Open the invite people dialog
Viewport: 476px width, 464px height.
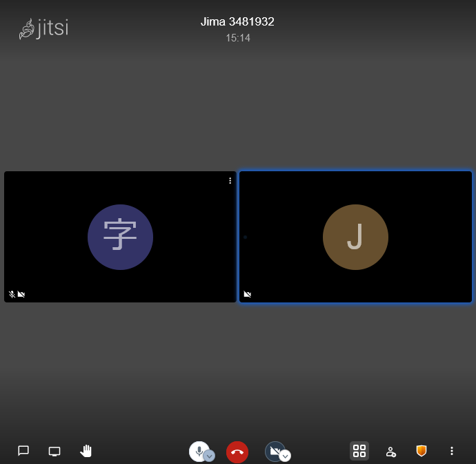(390, 451)
